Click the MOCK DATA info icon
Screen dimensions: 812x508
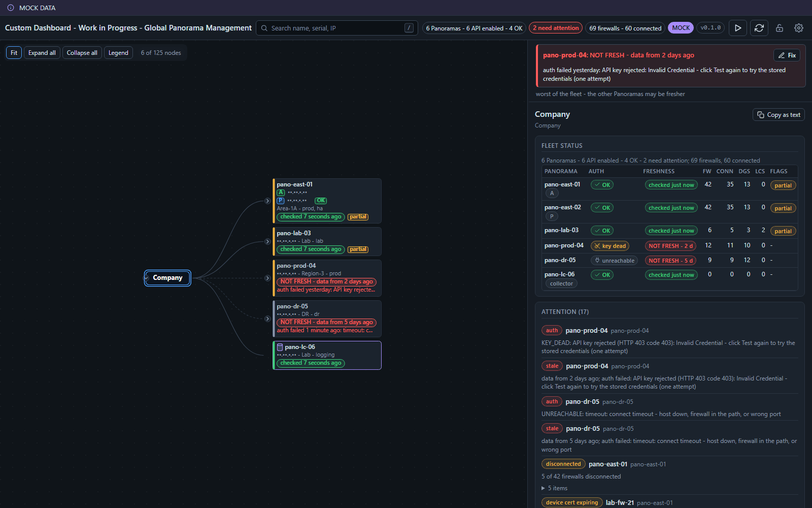point(11,8)
